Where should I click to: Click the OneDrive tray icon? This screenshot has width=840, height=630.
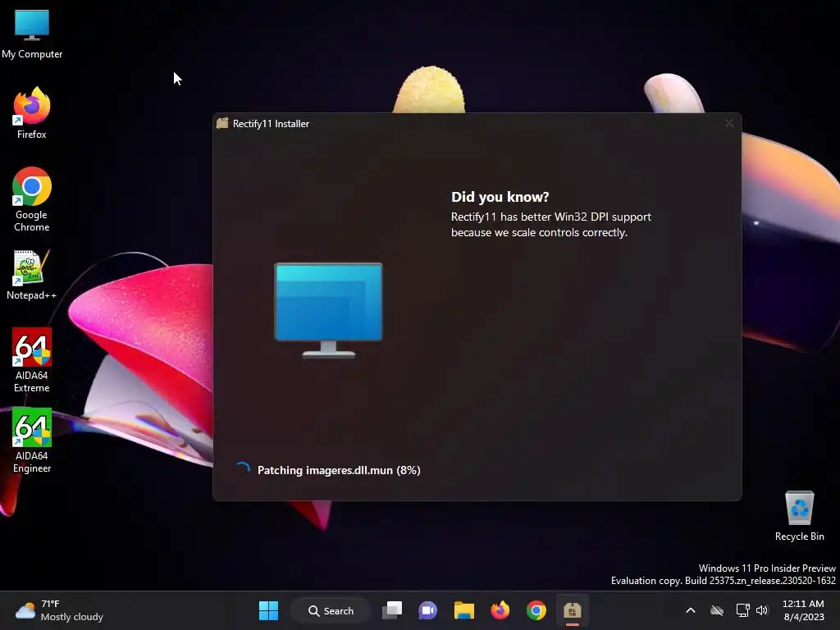point(717,610)
